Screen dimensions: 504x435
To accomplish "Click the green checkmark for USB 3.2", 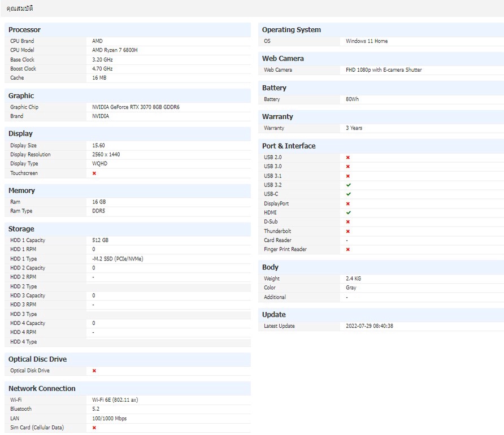I will 348,185.
